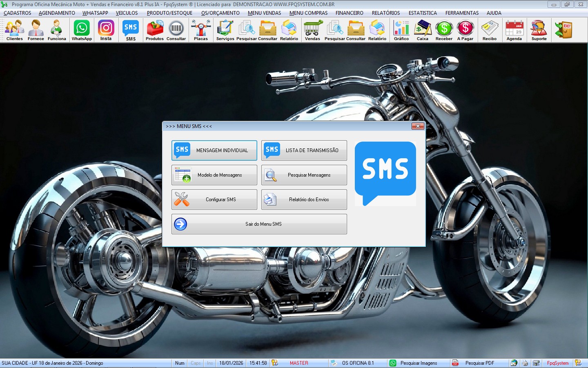Click the Suporte help icon
Image resolution: width=588 pixels, height=368 pixels.
click(539, 30)
